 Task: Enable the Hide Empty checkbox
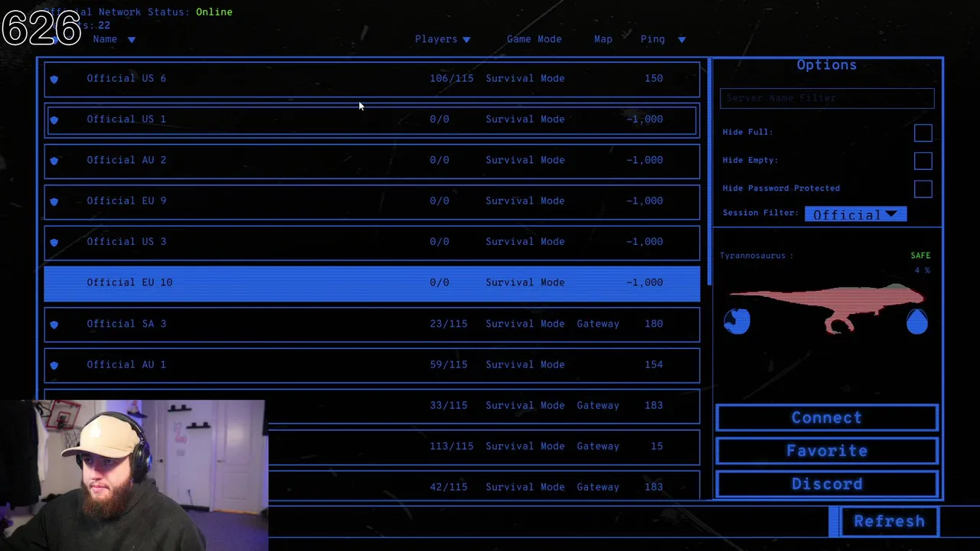click(x=923, y=161)
